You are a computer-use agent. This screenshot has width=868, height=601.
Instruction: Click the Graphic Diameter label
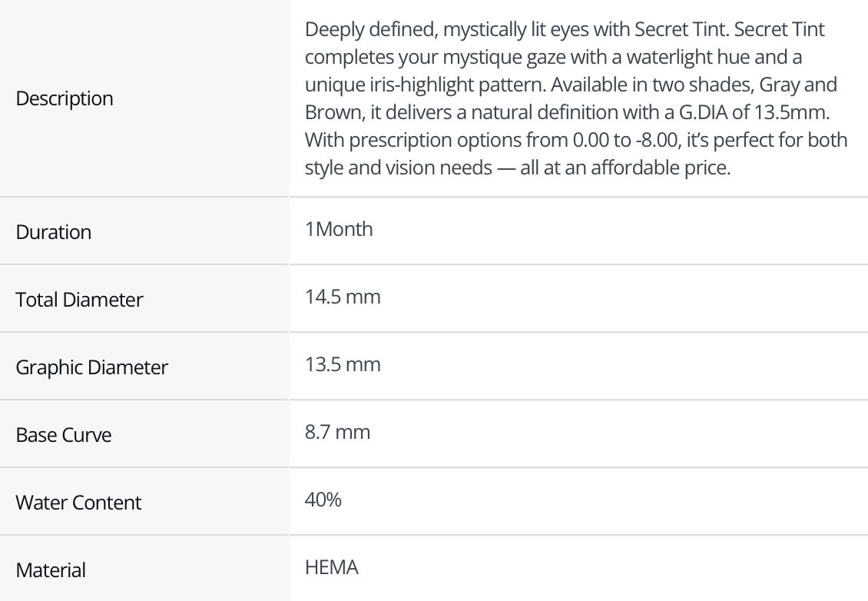[91, 367]
